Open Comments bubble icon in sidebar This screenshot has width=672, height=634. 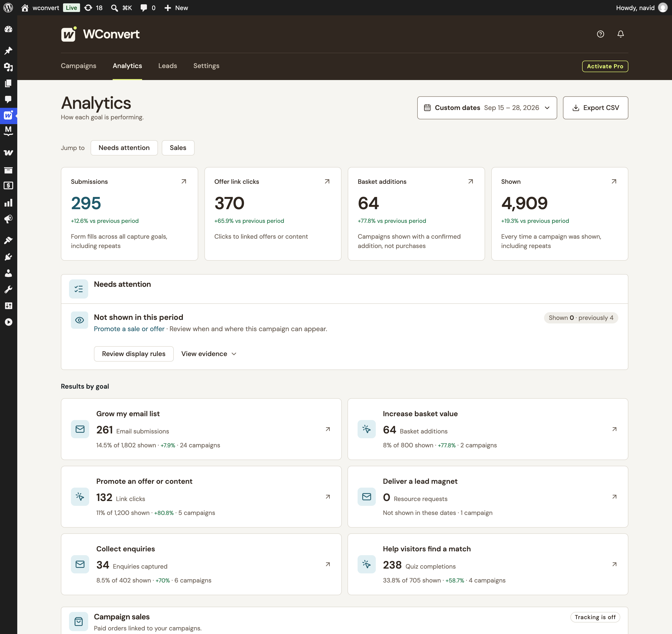click(x=8, y=99)
